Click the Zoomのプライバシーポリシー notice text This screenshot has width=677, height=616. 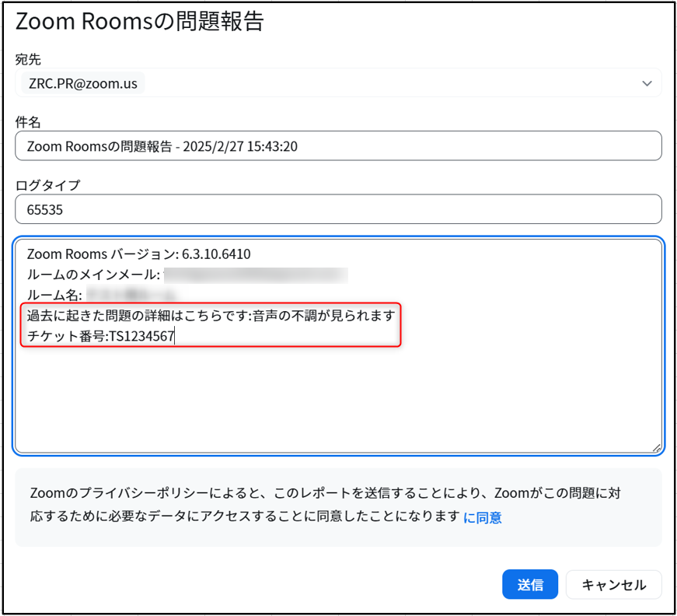(325, 505)
